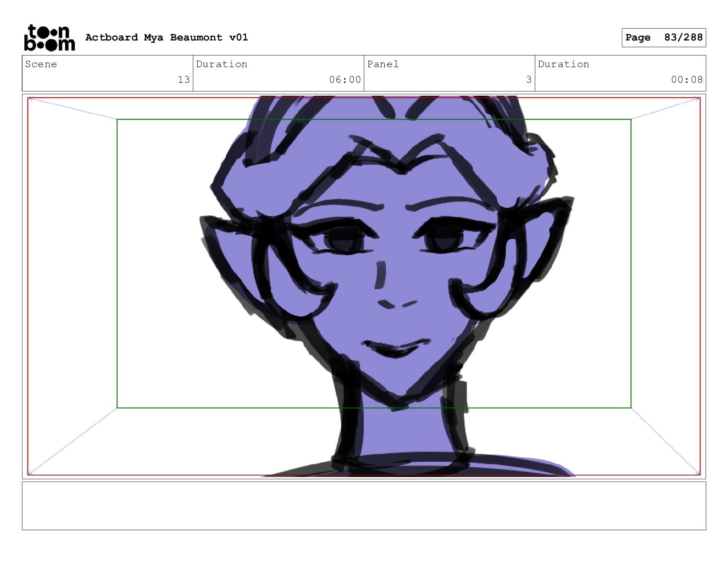Select the scene duration value 06:00
The image size is (728, 563).
coord(345,80)
